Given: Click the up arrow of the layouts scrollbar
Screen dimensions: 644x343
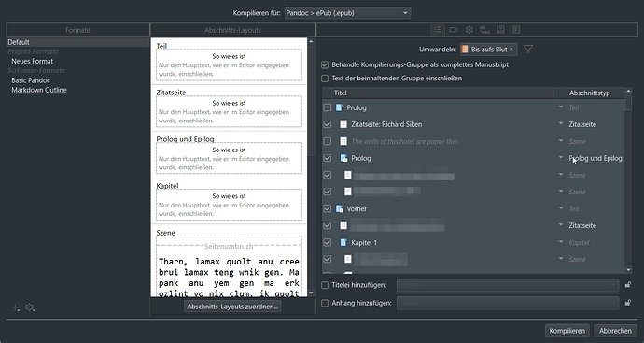Looking at the screenshot, I should (311, 41).
